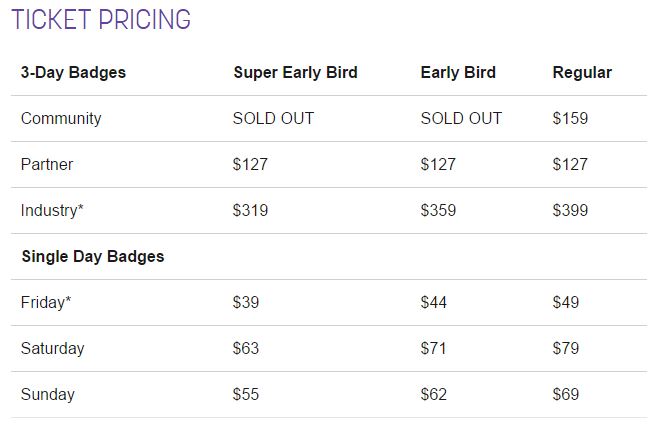660x445 pixels.
Task: Click the Ticket Pricing heading
Action: [x=101, y=19]
